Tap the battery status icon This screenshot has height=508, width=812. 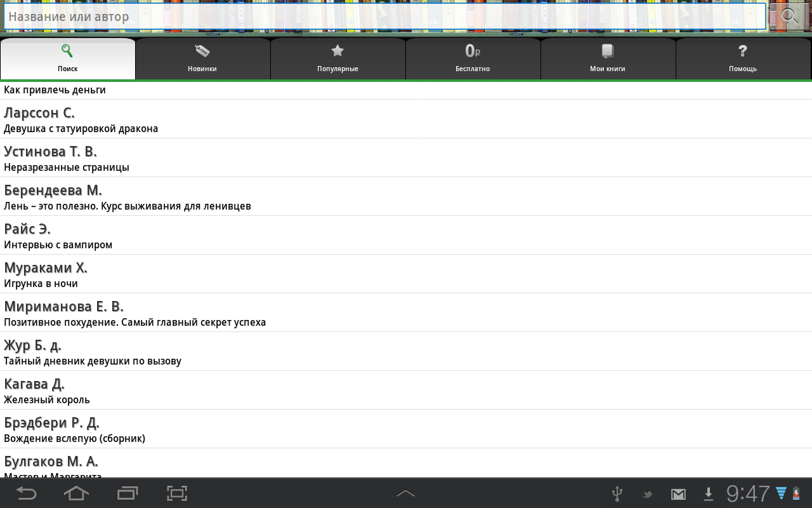(796, 493)
